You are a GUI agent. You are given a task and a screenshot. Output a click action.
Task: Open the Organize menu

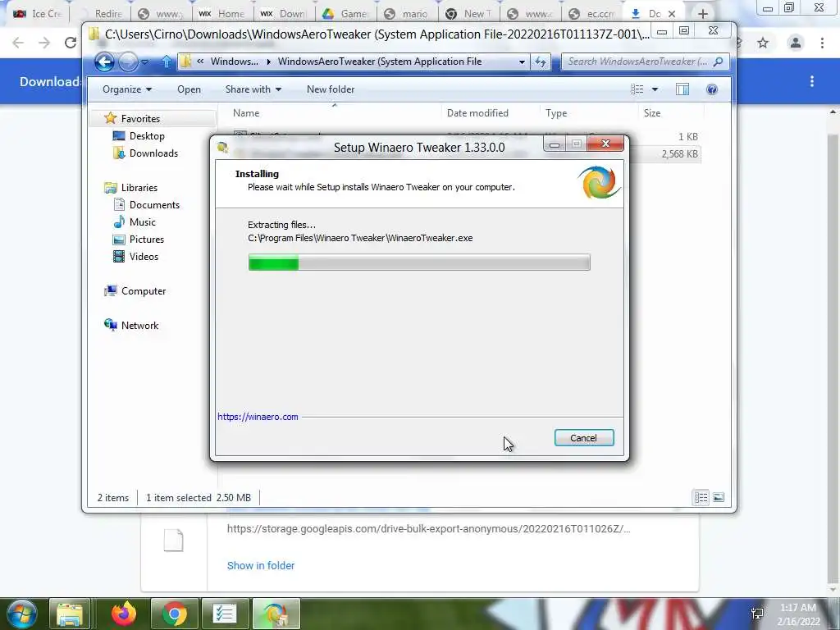pyautogui.click(x=127, y=89)
